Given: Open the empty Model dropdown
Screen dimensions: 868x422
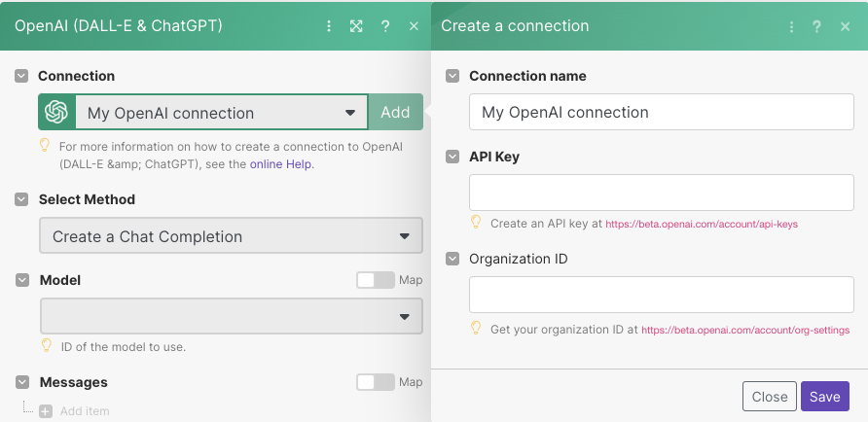Looking at the screenshot, I should tap(231, 316).
